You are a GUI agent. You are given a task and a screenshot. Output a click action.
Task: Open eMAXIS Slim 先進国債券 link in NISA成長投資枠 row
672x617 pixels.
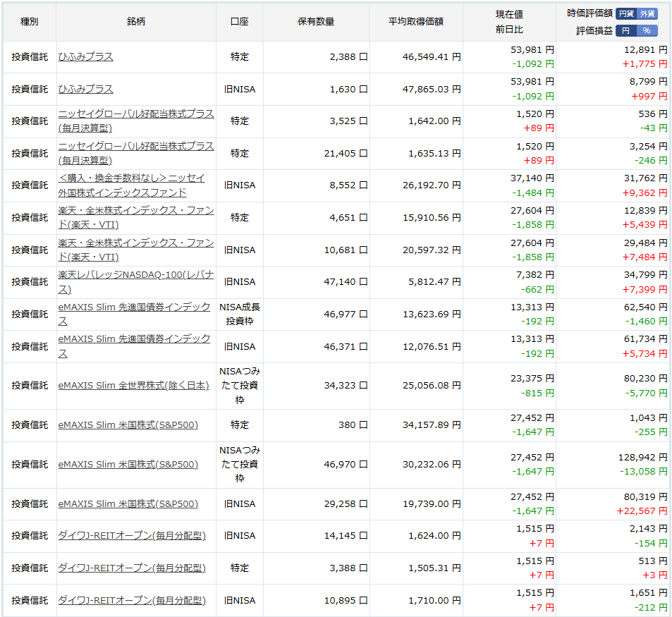tap(134, 314)
